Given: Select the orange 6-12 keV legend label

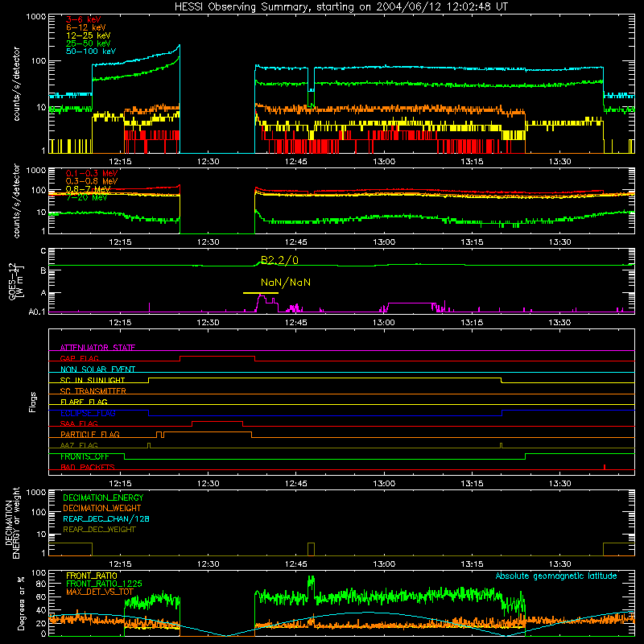Looking at the screenshot, I should coord(86,27).
